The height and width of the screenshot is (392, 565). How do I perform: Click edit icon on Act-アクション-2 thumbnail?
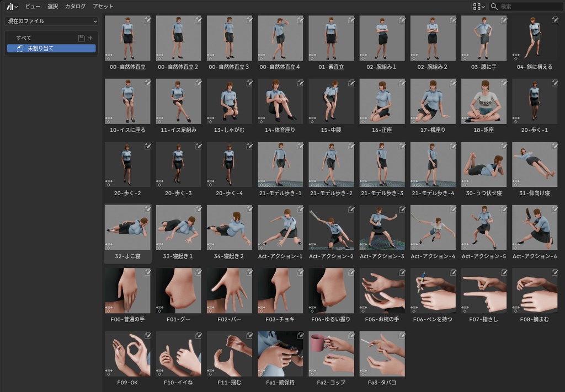(351, 209)
